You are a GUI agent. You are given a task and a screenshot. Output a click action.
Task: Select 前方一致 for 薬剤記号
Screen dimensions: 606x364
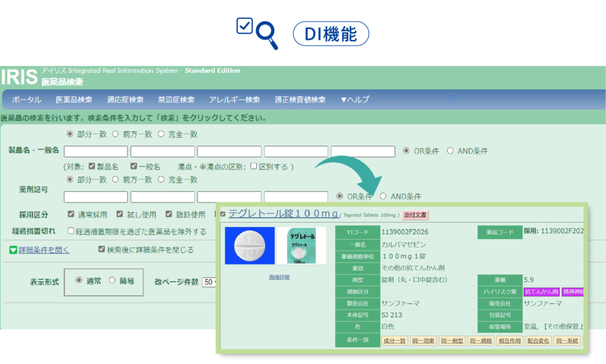coord(115,179)
